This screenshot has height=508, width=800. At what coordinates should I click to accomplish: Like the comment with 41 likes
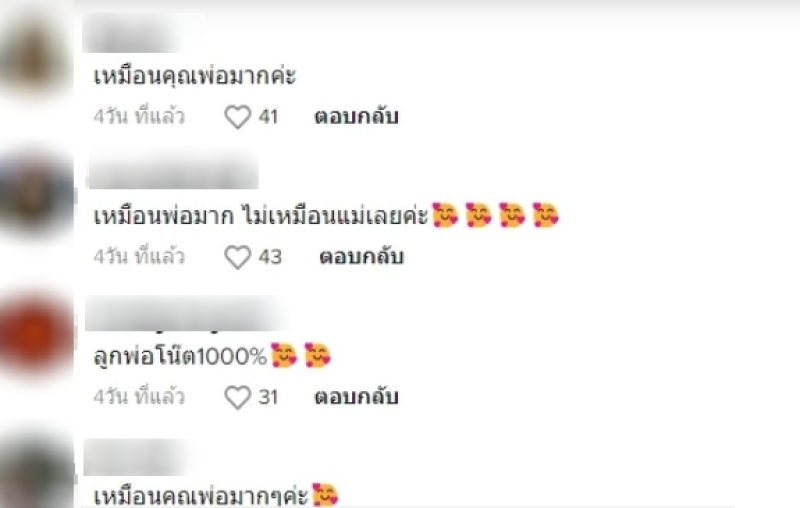(x=238, y=117)
